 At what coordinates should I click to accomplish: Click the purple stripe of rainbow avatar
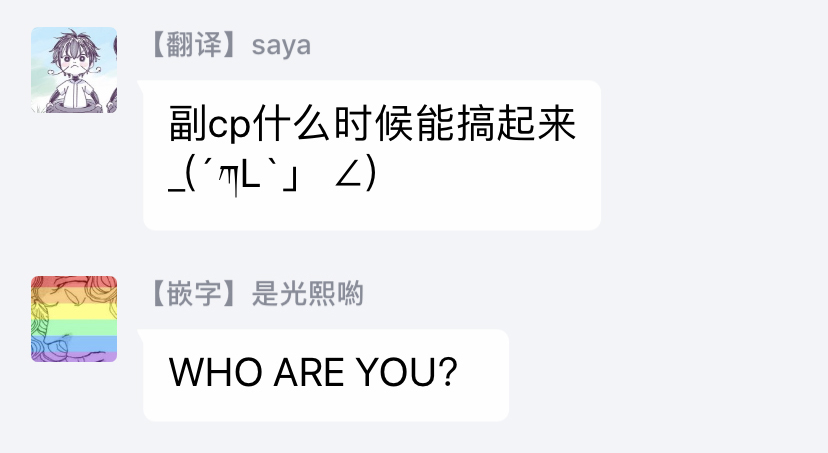(x=74, y=357)
